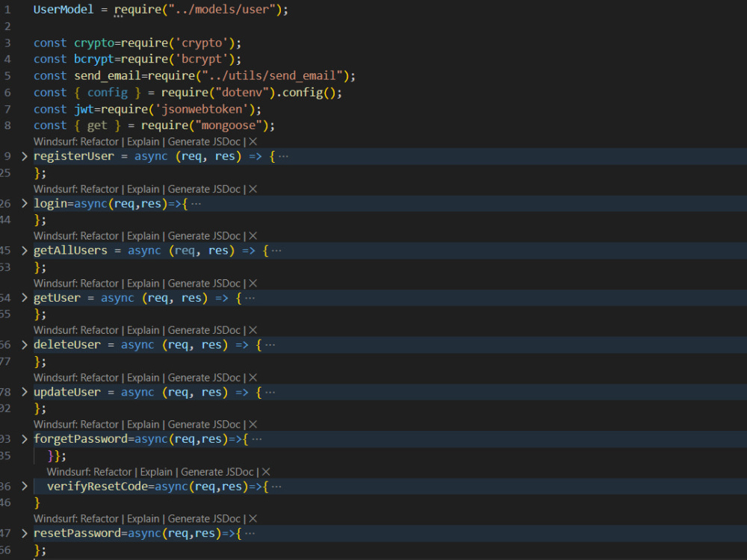Expand the verifyResetCode function fold
Viewport: 747px width, 560px height.
25,486
